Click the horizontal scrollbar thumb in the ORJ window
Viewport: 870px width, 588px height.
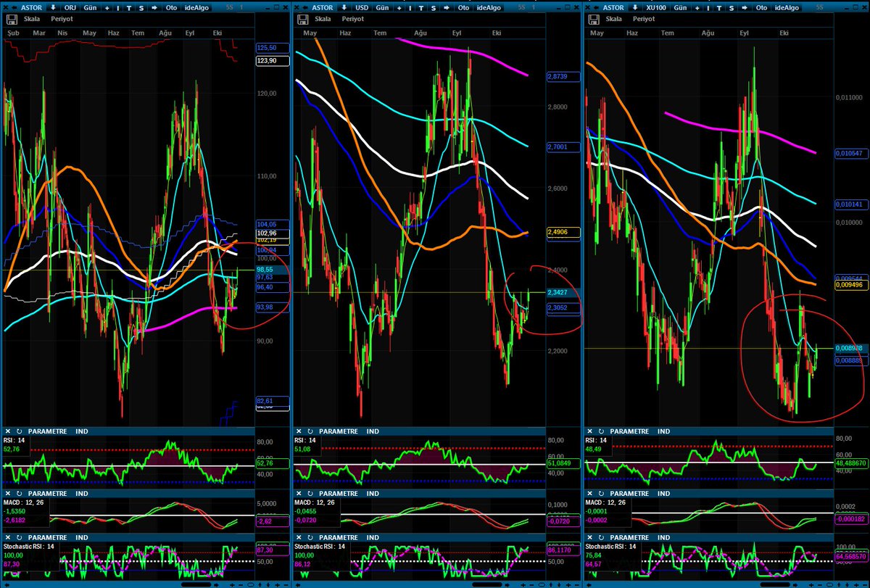point(196,584)
